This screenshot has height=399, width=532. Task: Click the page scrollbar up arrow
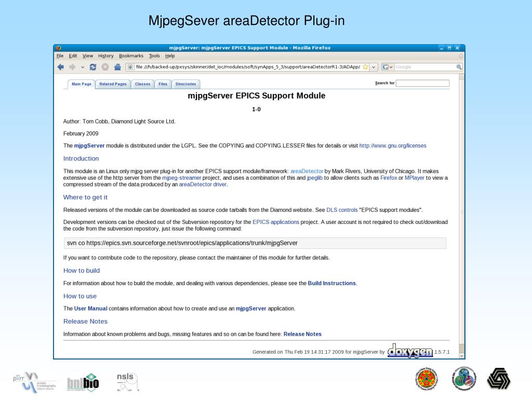(x=461, y=77)
